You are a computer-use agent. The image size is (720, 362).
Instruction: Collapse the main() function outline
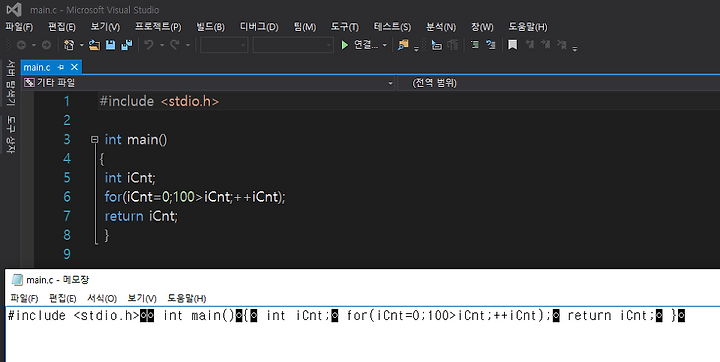click(95, 139)
